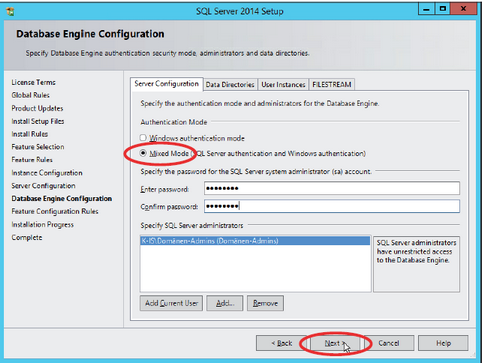Click Feature Rules step
Image resolution: width=482 pixels, height=363 pixels.
point(32,160)
